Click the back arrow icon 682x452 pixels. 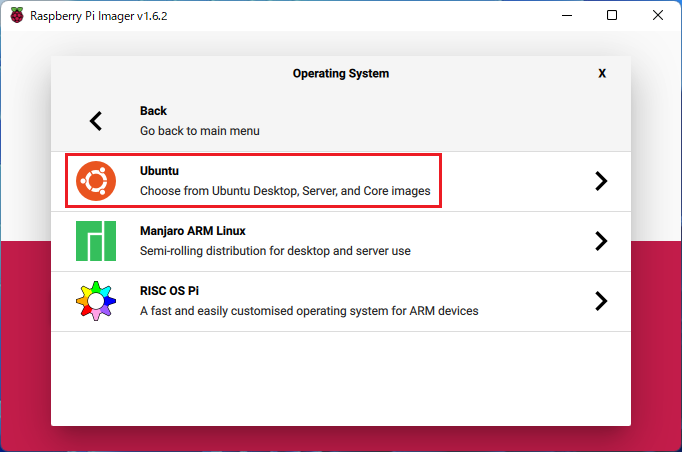click(96, 121)
